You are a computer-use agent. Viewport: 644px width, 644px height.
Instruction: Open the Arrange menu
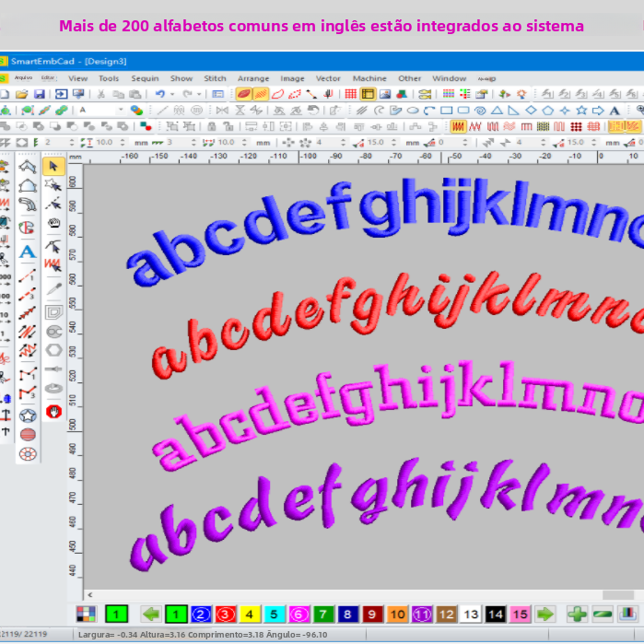253,78
